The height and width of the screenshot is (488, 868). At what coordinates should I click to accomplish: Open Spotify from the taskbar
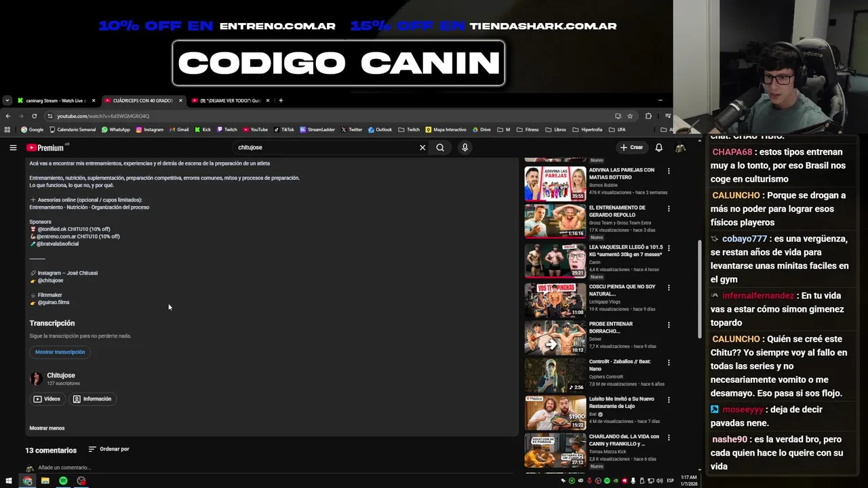pos(63,481)
